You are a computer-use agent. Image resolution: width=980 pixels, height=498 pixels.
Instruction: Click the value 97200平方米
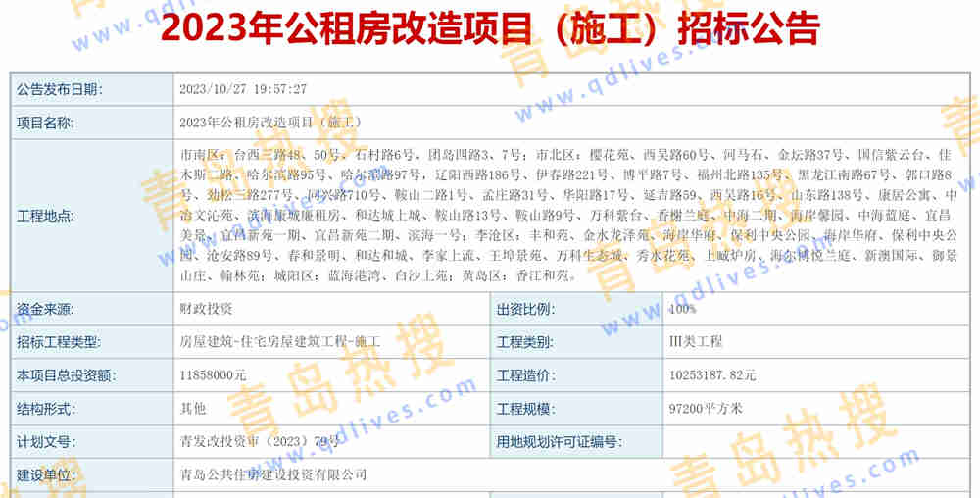click(706, 409)
